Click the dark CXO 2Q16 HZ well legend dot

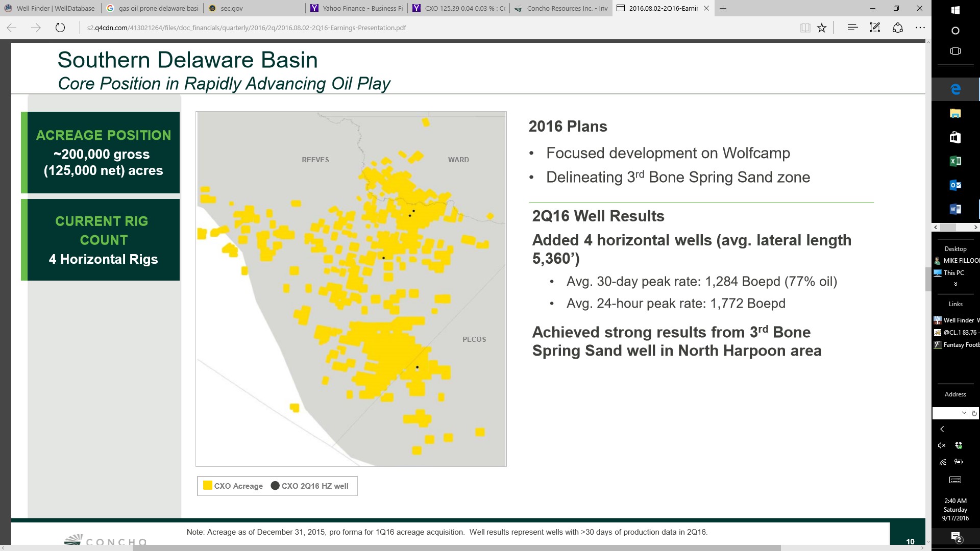tap(275, 486)
